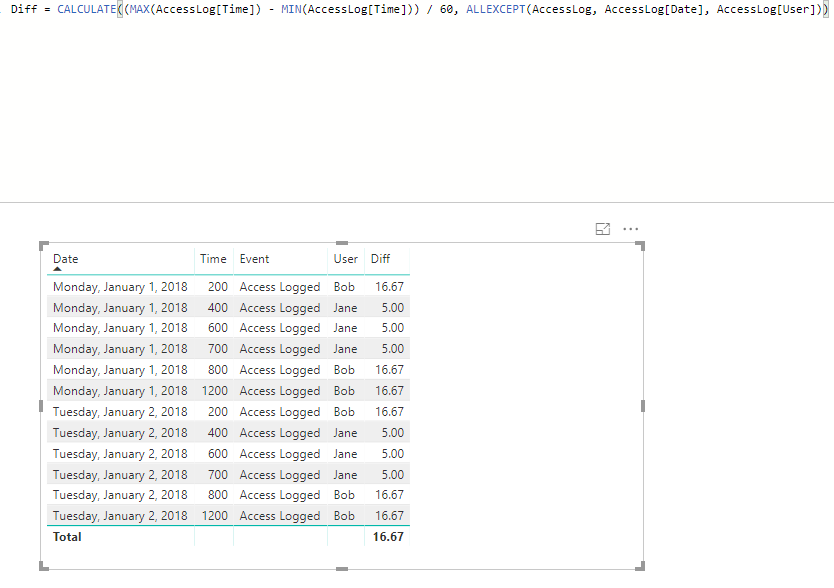Click inside the Diff DAX formula bar
This screenshot has width=834, height=588.
(417, 101)
